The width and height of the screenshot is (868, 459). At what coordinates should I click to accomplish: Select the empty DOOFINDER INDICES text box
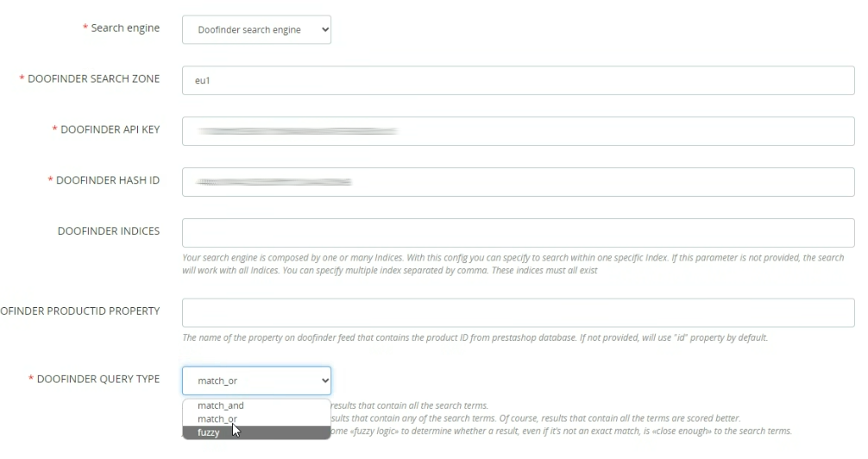pos(518,233)
